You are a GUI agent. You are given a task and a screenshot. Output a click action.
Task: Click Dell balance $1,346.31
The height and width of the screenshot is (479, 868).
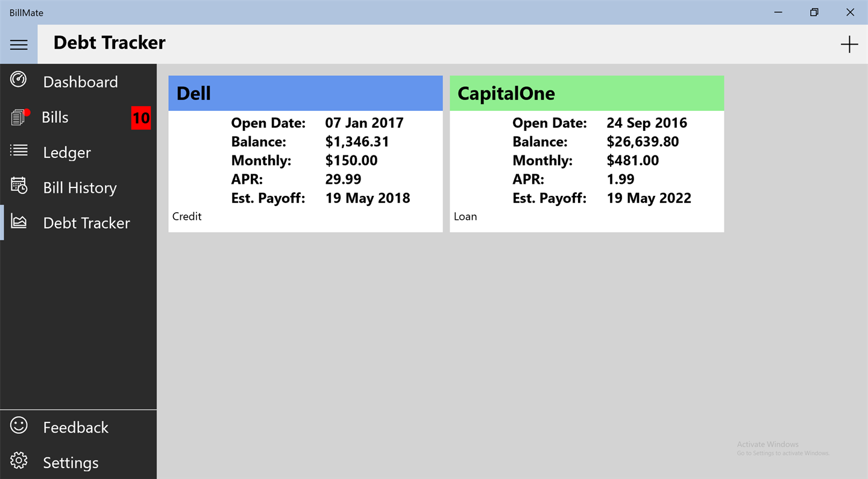tap(357, 142)
